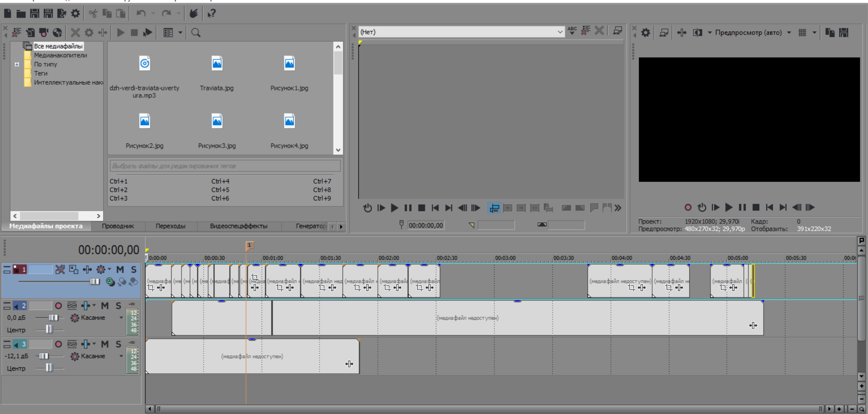Open the (Нет) trimmer media dropdown
The width and height of the screenshot is (868, 414).
(560, 32)
